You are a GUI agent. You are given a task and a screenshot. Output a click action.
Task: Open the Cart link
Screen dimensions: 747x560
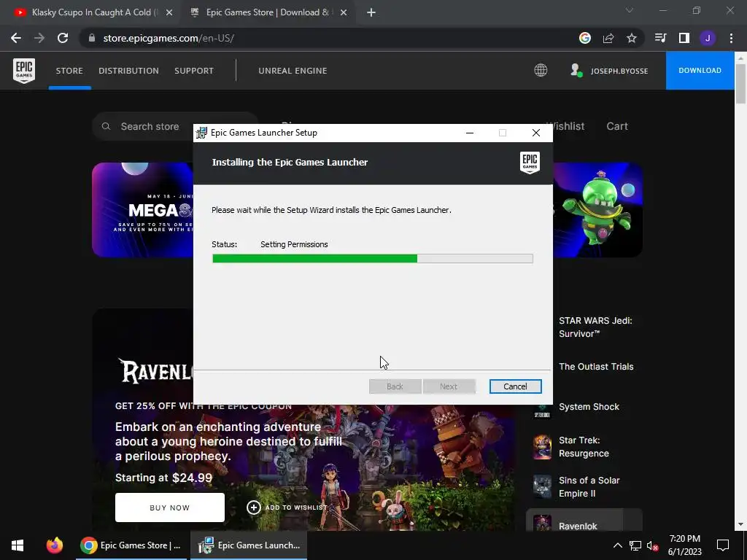click(617, 126)
